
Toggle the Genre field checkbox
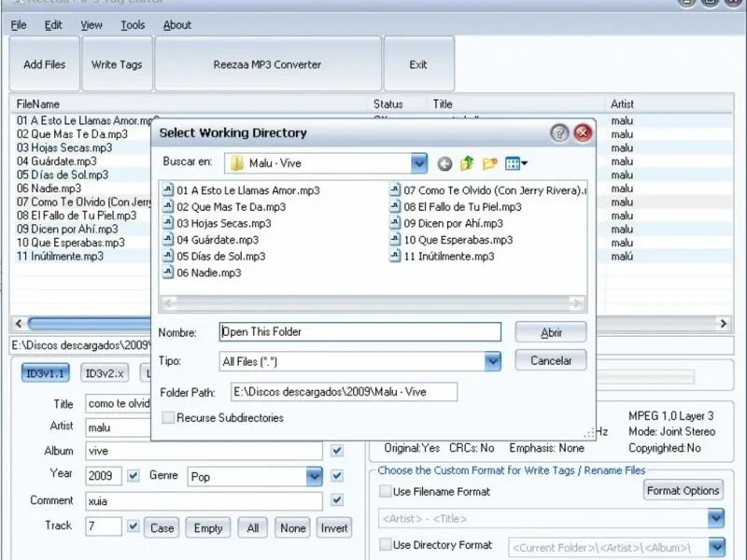point(337,475)
